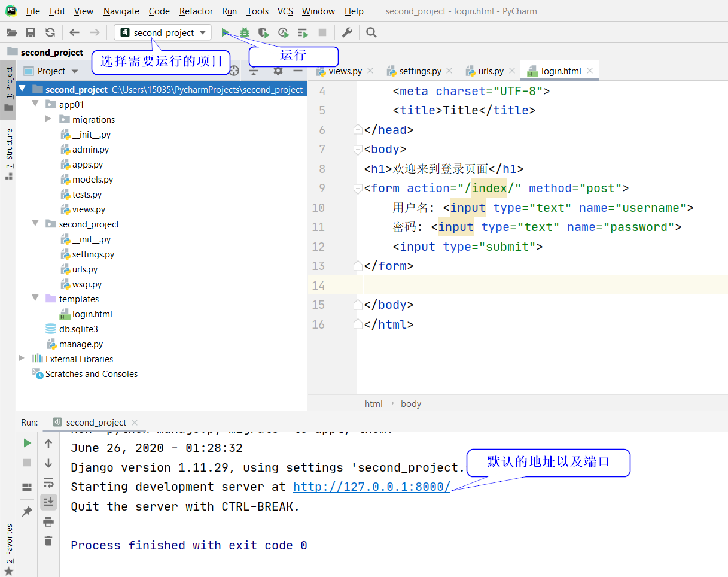Stop process in the Run panel
This screenshot has width=728, height=577.
click(27, 463)
